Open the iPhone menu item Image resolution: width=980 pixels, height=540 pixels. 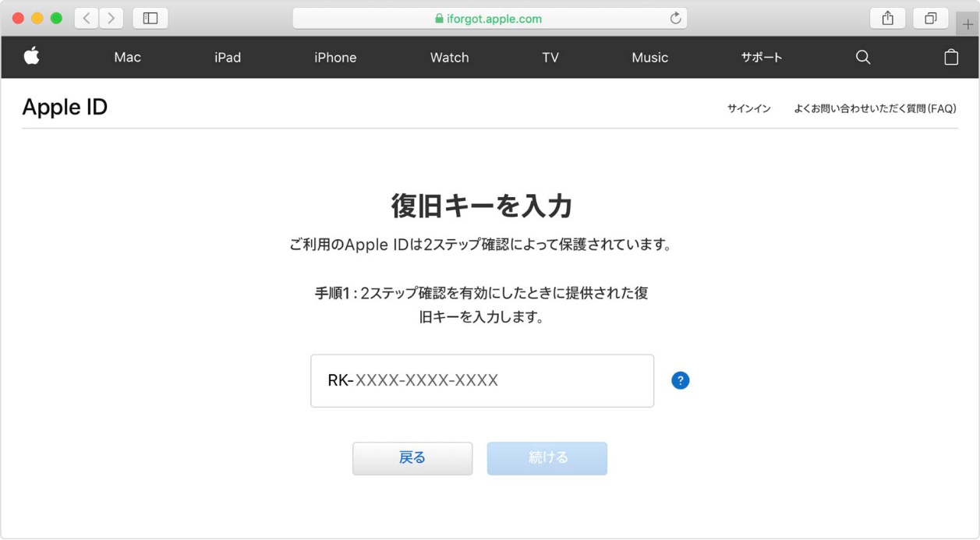click(335, 57)
